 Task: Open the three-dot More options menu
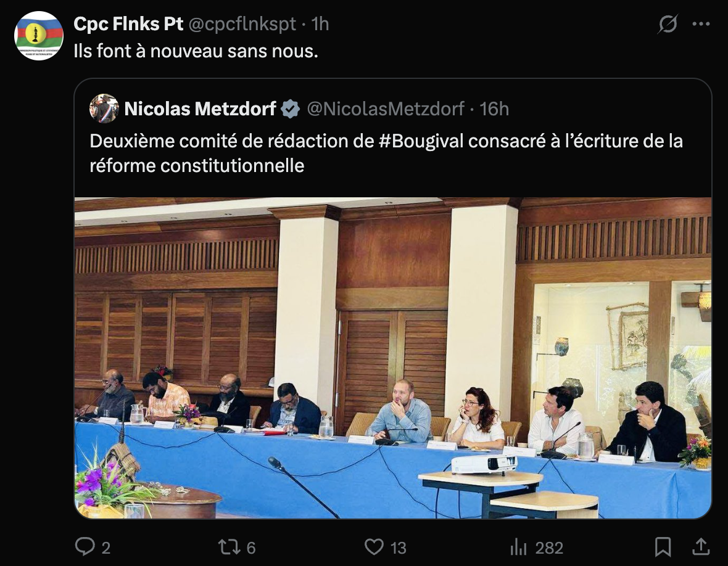pos(701,24)
